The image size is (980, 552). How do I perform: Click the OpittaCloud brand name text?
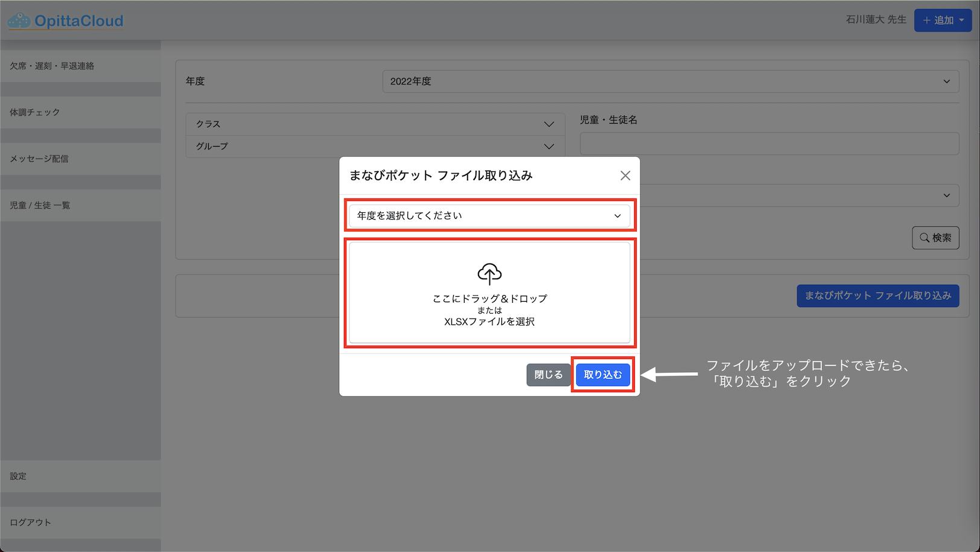78,21
